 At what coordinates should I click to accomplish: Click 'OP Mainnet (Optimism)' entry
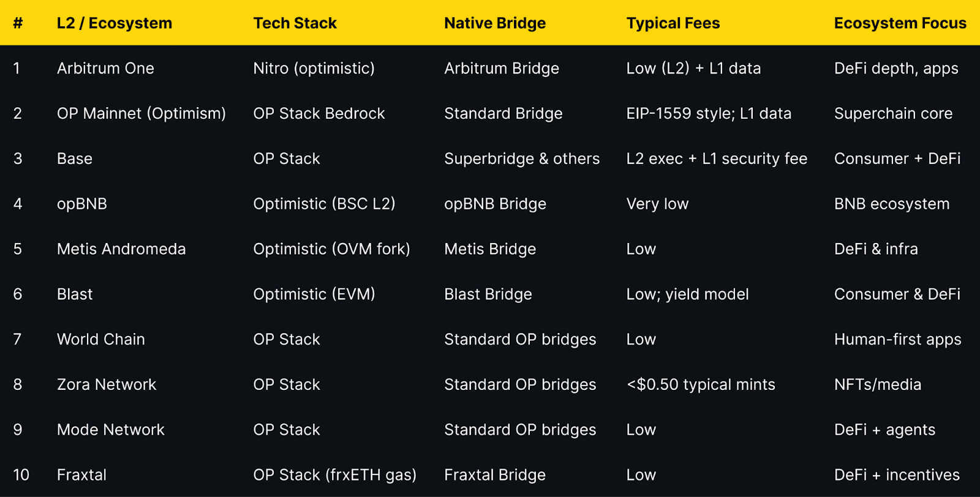click(141, 114)
